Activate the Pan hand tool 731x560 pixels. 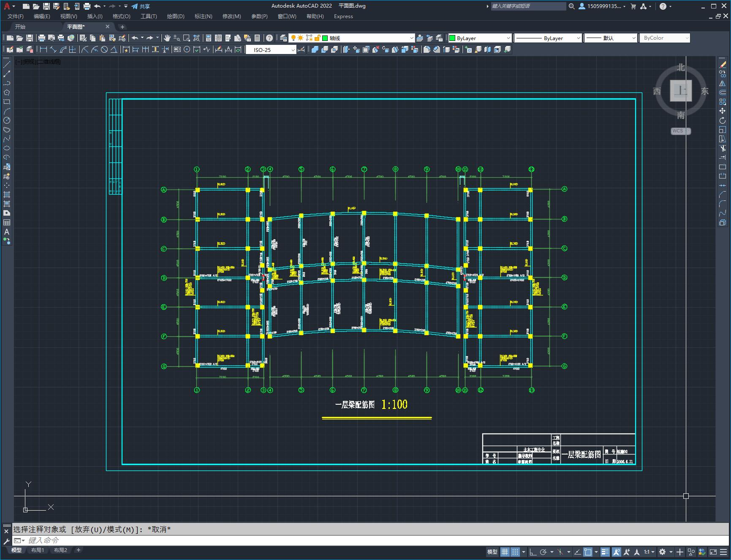[167, 38]
